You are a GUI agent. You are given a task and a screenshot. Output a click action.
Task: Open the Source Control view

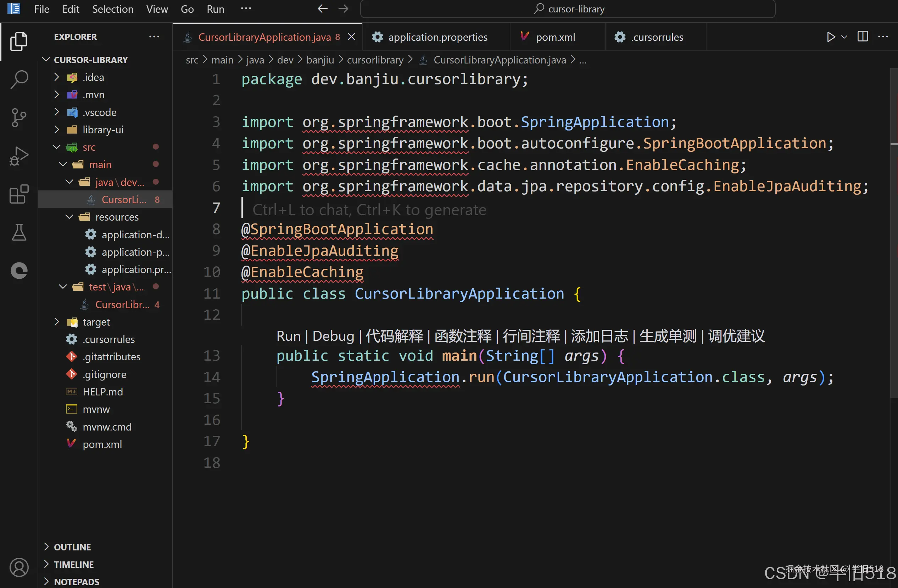pos(19,118)
